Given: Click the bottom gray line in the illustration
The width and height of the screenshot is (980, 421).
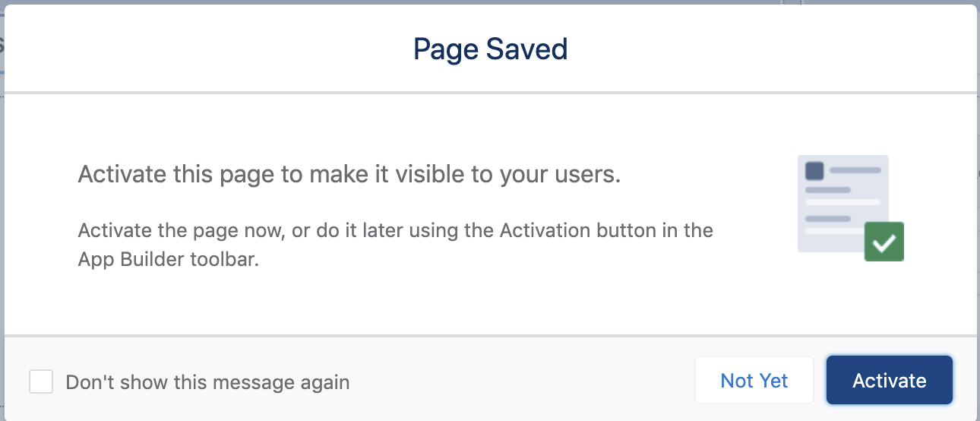Looking at the screenshot, I should coord(828,219).
